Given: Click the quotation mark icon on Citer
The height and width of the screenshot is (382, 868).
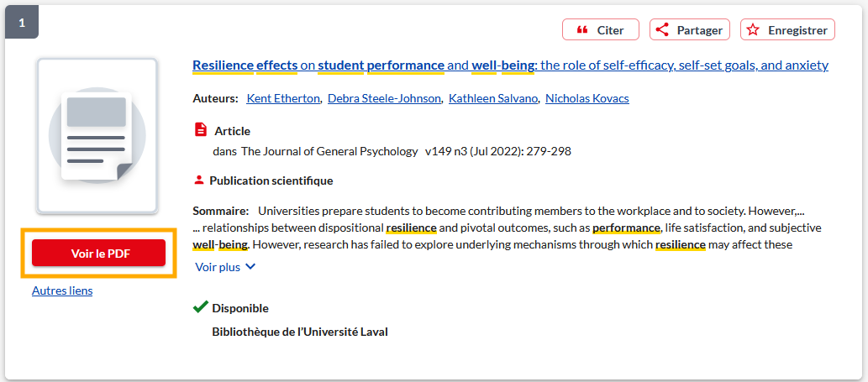Looking at the screenshot, I should pyautogui.click(x=581, y=30).
